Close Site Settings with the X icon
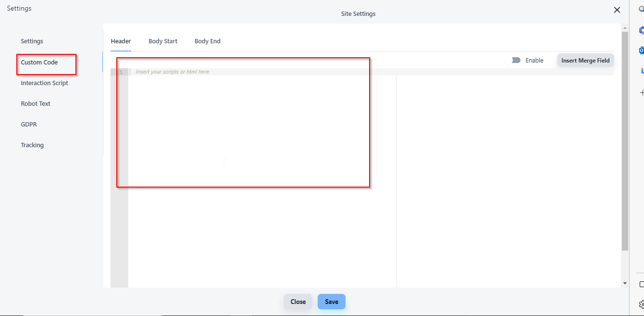The image size is (644, 316). (617, 10)
